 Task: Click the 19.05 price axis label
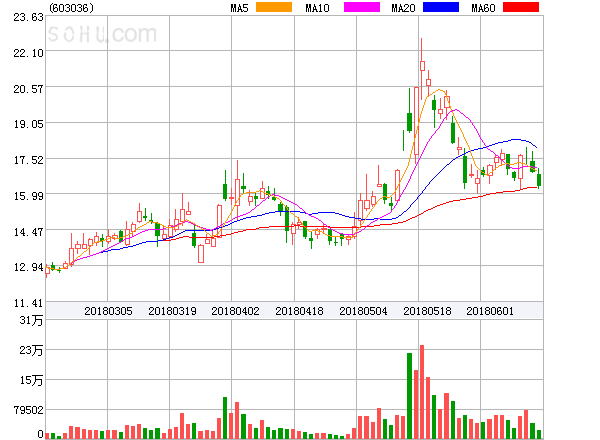(x=29, y=124)
